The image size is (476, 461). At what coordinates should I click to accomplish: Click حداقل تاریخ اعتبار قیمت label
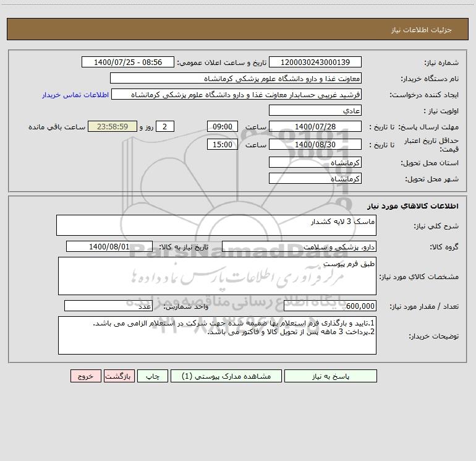tap(431, 145)
